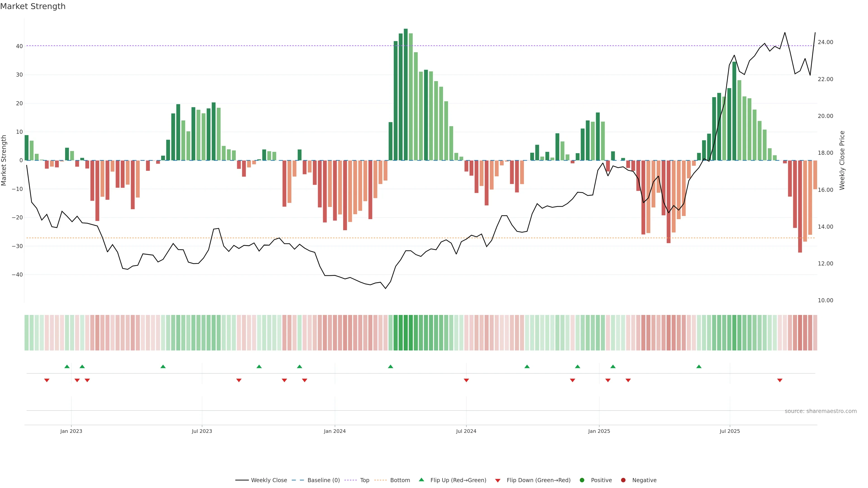Click the source: sharemaestro.com text
This screenshot has height=488, width=868.
(821, 411)
